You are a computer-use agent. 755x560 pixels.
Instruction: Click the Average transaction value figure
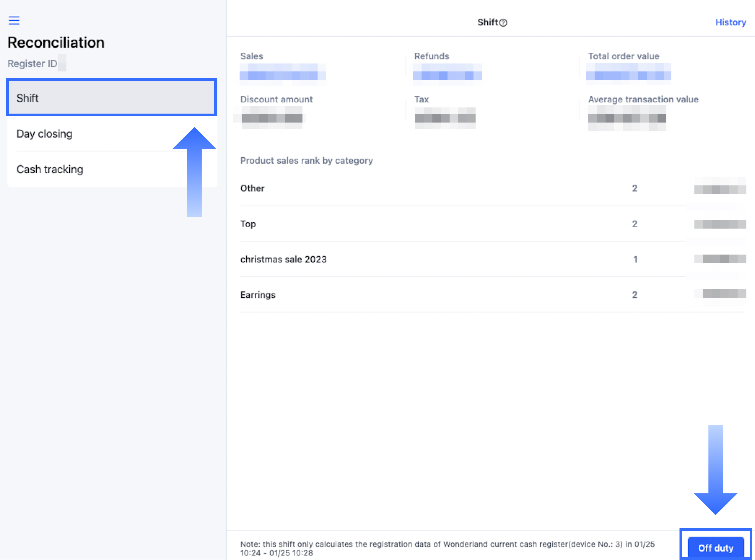click(627, 118)
